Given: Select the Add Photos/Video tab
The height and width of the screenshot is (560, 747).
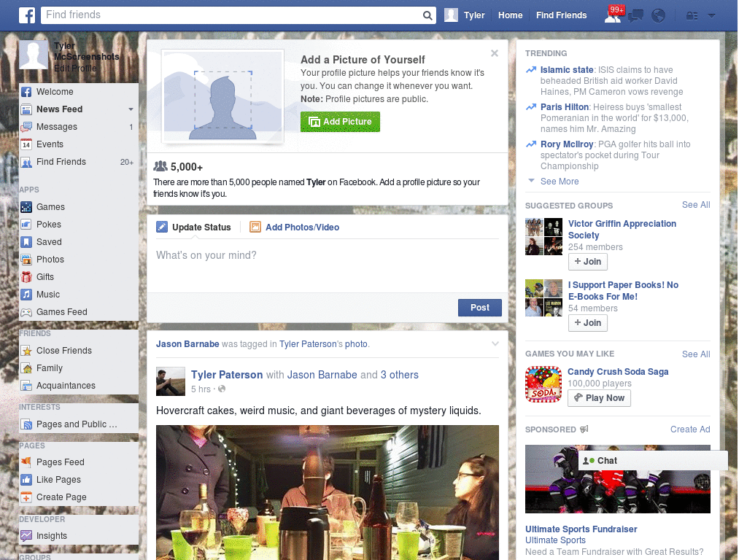Looking at the screenshot, I should coord(295,227).
